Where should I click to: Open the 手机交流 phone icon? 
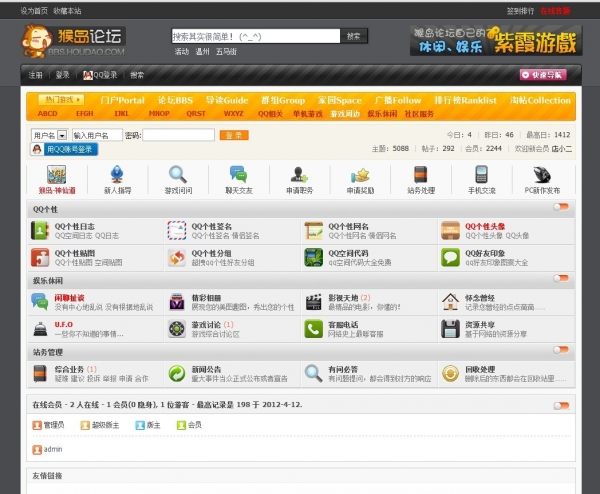[481, 174]
